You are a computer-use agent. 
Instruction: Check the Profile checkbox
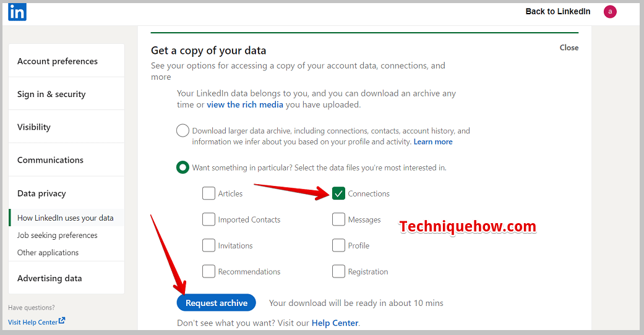click(338, 245)
